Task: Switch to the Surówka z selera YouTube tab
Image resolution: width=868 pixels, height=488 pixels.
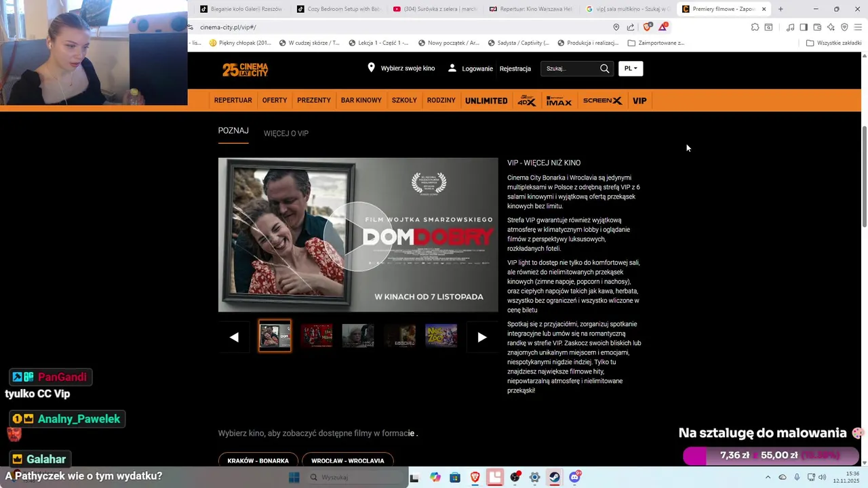Action: pos(435,9)
